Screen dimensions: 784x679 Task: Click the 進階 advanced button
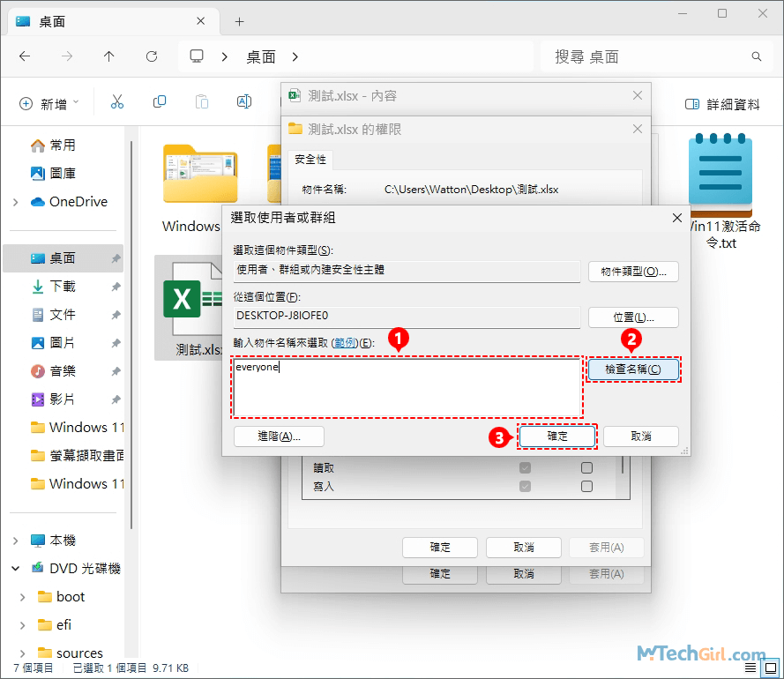tap(279, 436)
